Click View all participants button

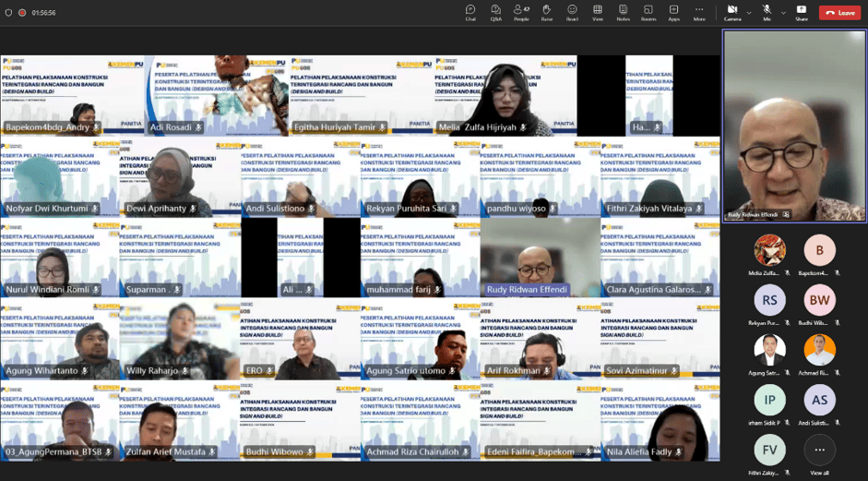click(x=819, y=454)
